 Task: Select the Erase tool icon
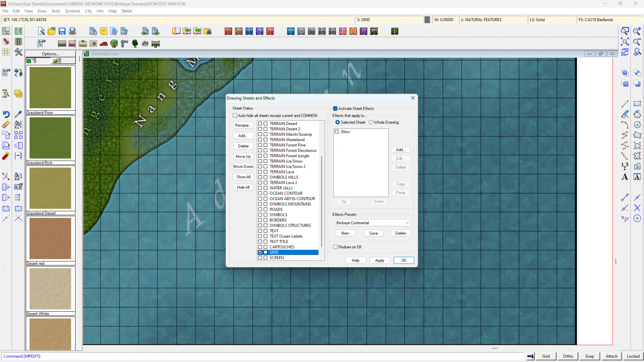(x=6, y=125)
